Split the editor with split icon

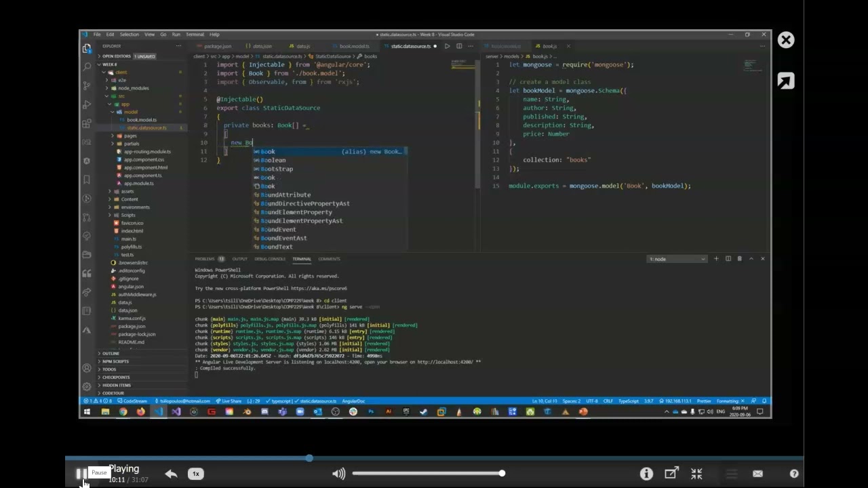[x=459, y=46]
